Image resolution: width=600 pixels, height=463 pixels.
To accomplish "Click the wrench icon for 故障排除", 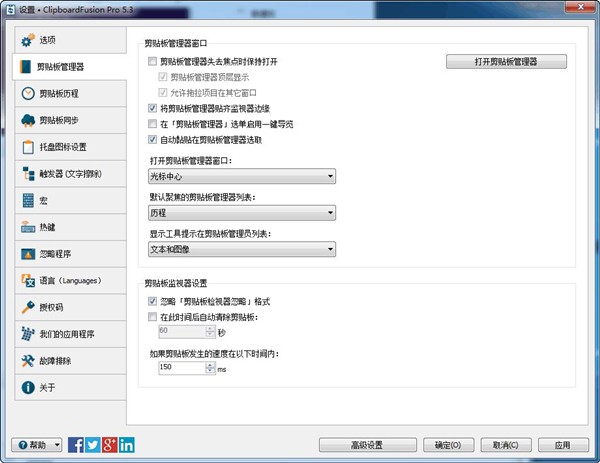I will pyautogui.click(x=28, y=361).
